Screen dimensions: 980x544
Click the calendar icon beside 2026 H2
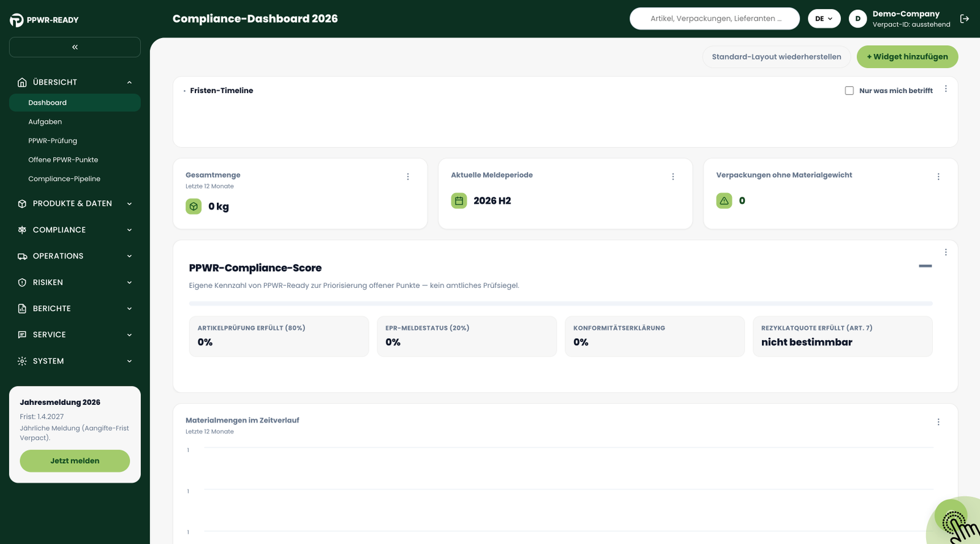[x=459, y=201]
